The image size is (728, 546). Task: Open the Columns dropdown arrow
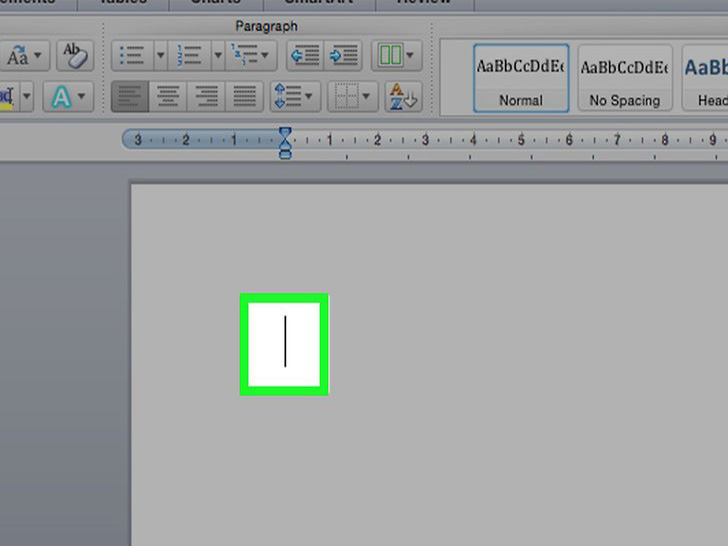click(x=410, y=56)
